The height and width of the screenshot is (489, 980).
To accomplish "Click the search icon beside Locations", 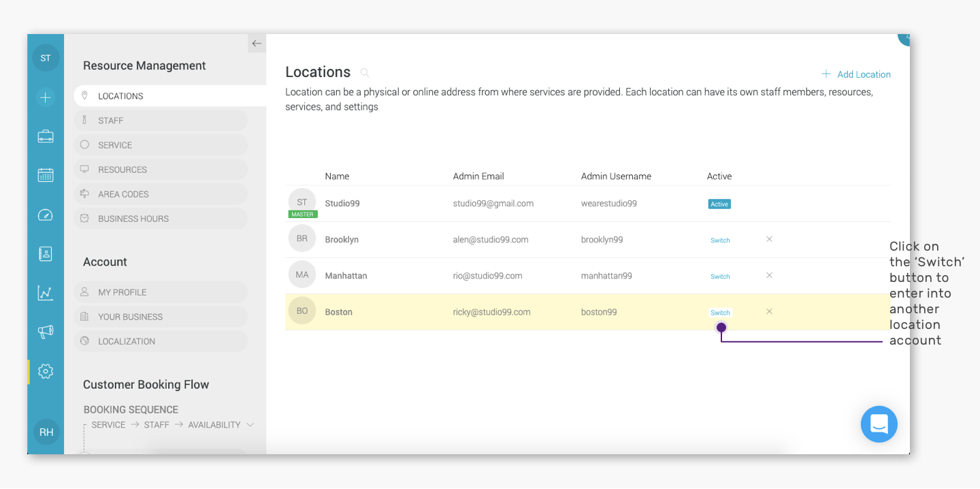I will pos(365,72).
